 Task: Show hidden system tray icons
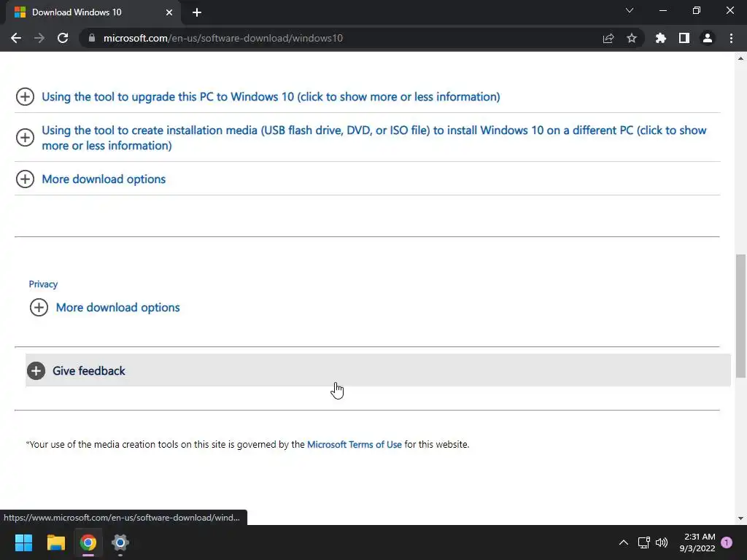pyautogui.click(x=624, y=542)
